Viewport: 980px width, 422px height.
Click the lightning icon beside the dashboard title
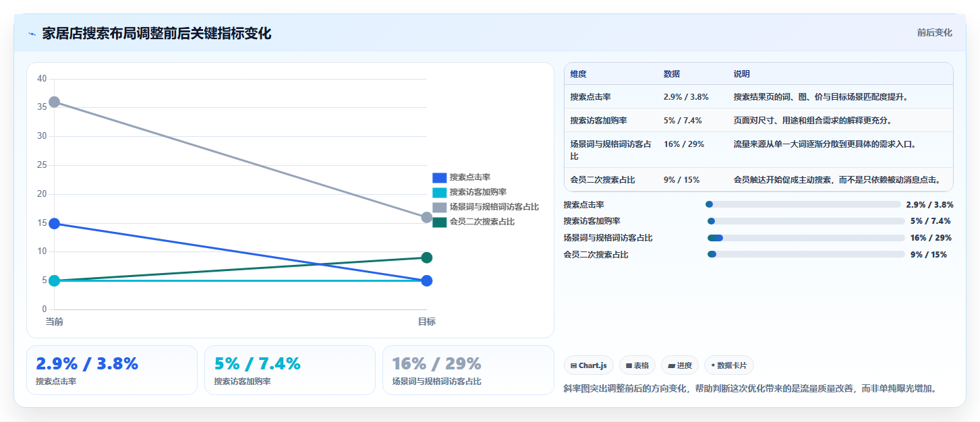click(32, 34)
